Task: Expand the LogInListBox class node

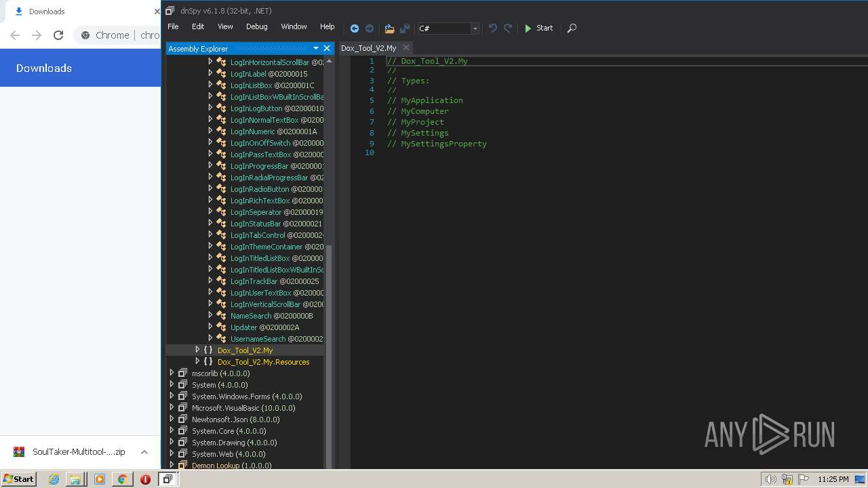Action: coord(210,85)
